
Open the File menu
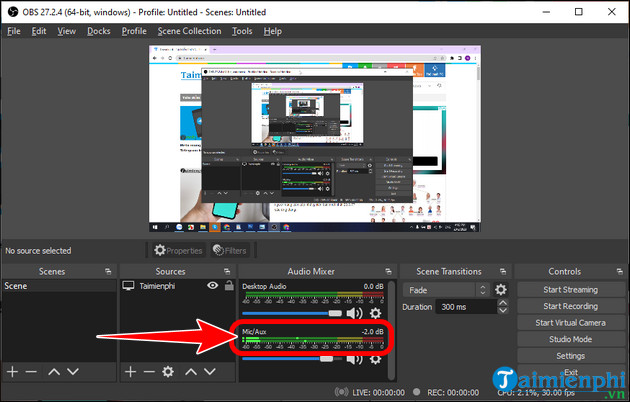pos(14,31)
